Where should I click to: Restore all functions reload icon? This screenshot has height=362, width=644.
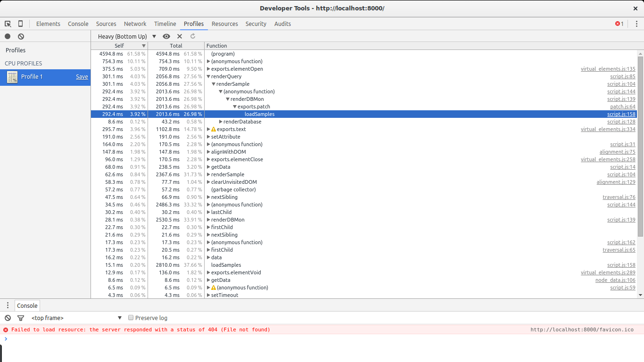pos(193,36)
